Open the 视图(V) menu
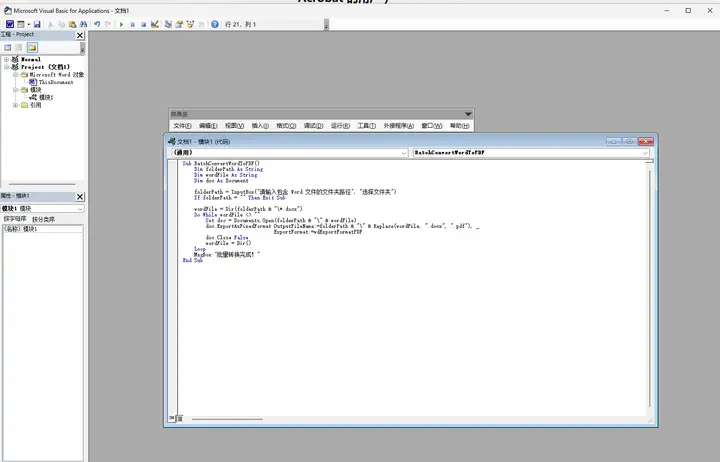 [x=234, y=126]
